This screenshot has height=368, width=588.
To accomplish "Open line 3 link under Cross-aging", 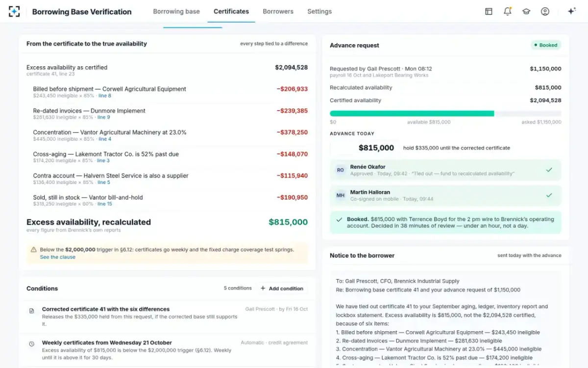I will click(103, 160).
